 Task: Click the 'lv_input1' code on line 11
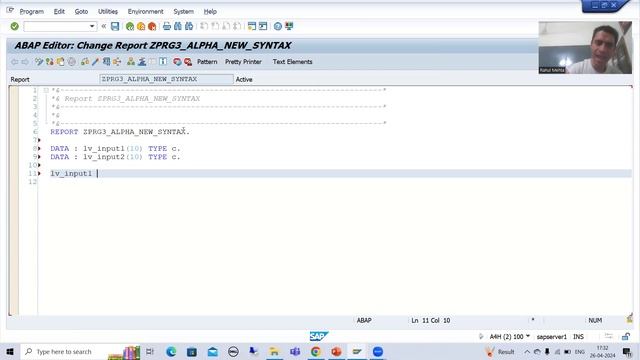[x=71, y=173]
